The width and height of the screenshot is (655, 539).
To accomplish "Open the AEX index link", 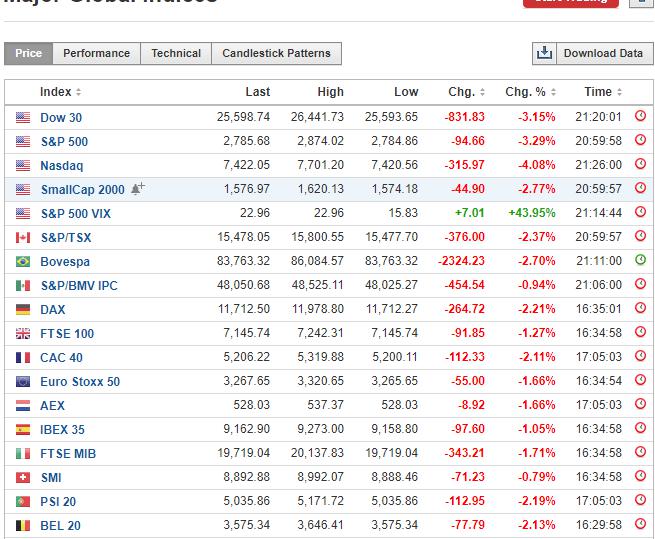I will tap(52, 406).
